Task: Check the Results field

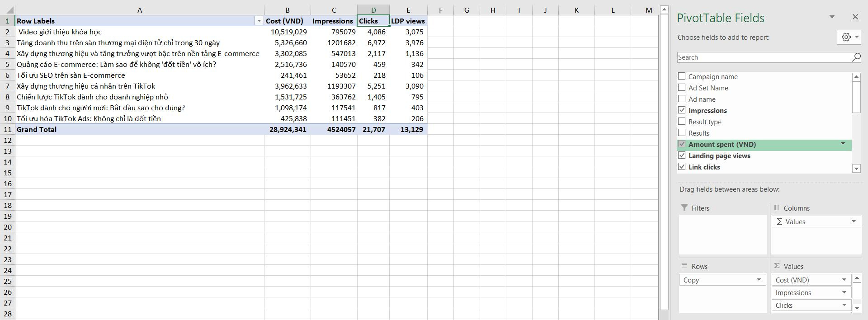Action: [x=682, y=133]
